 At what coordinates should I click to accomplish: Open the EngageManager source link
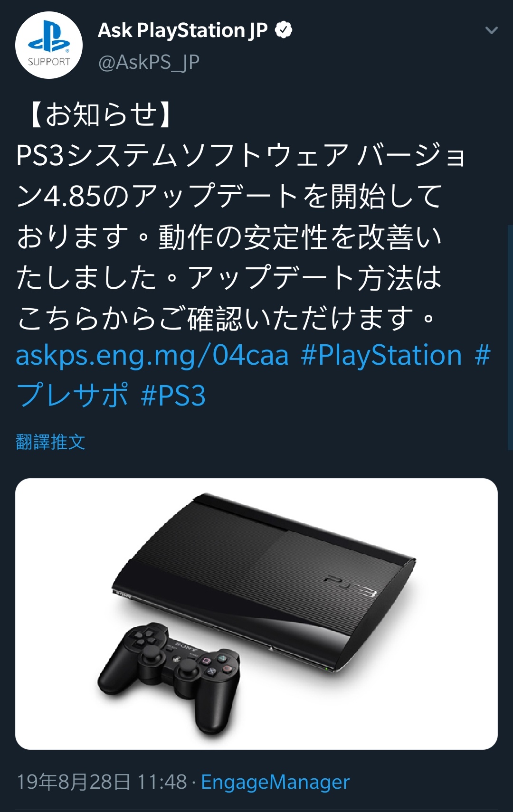pos(275,782)
